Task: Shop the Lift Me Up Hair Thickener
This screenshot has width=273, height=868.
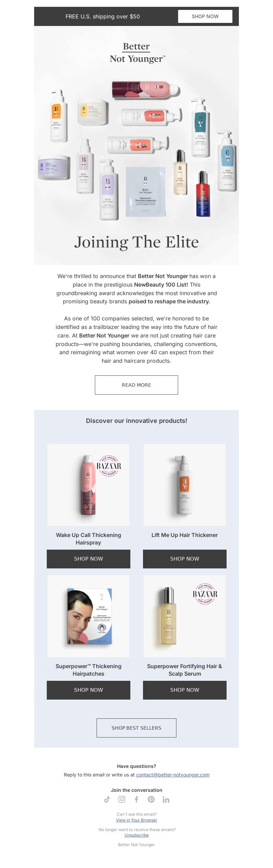Action: (x=185, y=559)
